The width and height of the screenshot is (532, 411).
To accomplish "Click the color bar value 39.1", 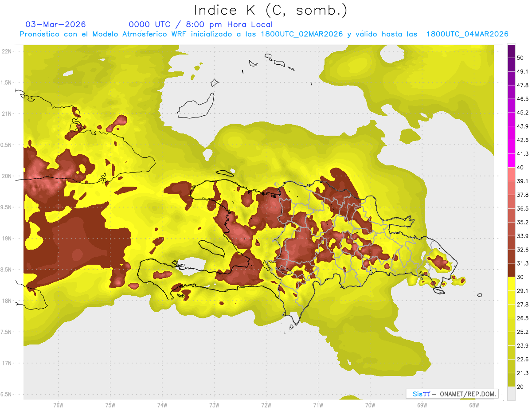I will tap(523, 181).
